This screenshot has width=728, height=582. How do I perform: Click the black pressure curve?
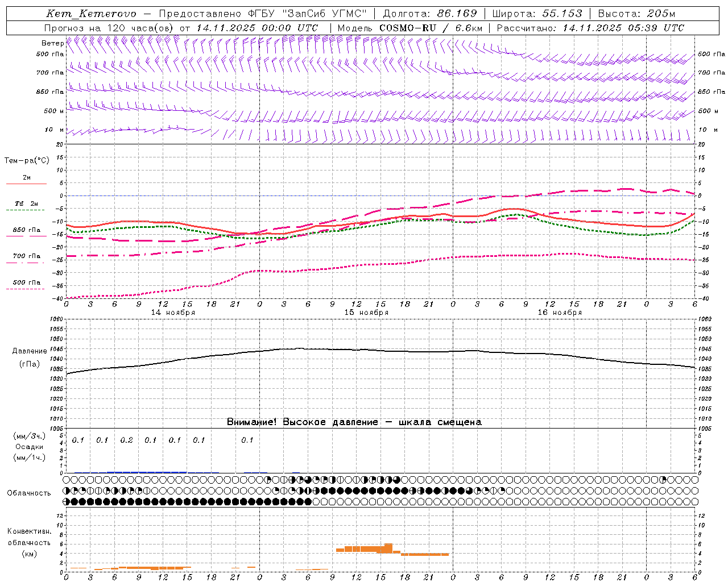(x=380, y=351)
